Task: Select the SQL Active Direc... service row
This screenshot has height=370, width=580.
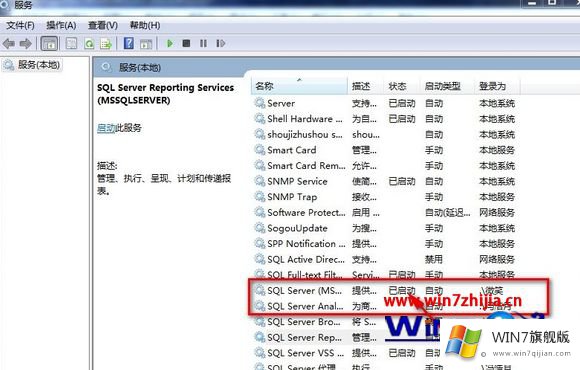Action: [385, 259]
